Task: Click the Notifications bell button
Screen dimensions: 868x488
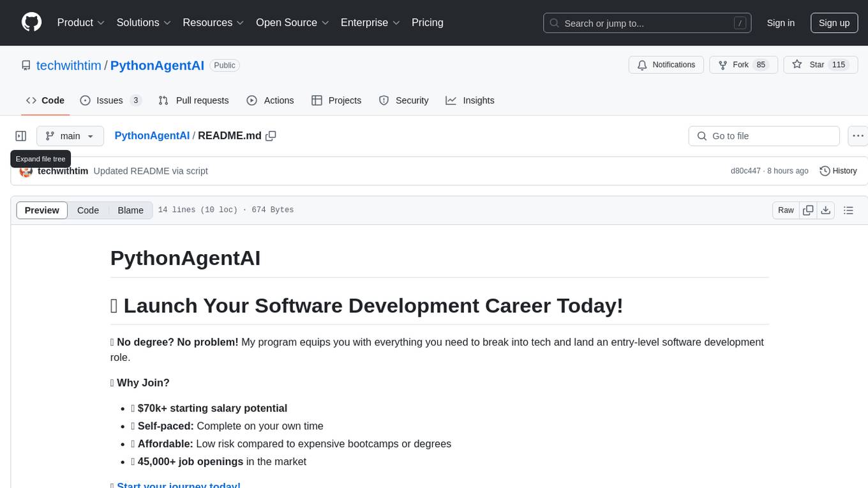Action: click(666, 65)
